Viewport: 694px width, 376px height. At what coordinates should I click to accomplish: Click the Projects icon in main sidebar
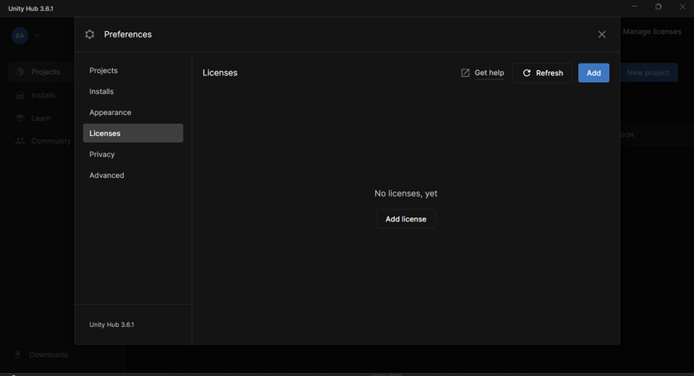coord(19,72)
